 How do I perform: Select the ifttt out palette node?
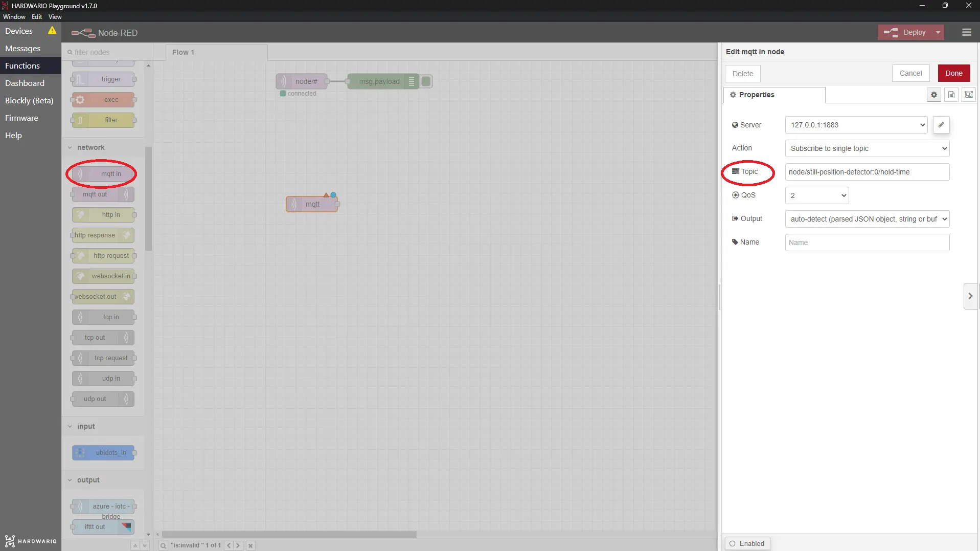[x=103, y=527]
